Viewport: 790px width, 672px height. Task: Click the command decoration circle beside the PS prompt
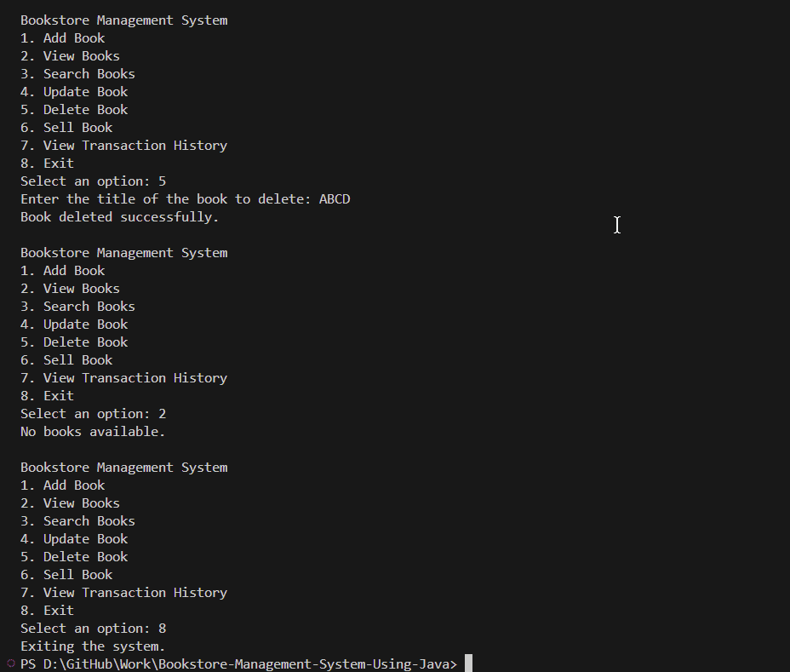pos(10,663)
